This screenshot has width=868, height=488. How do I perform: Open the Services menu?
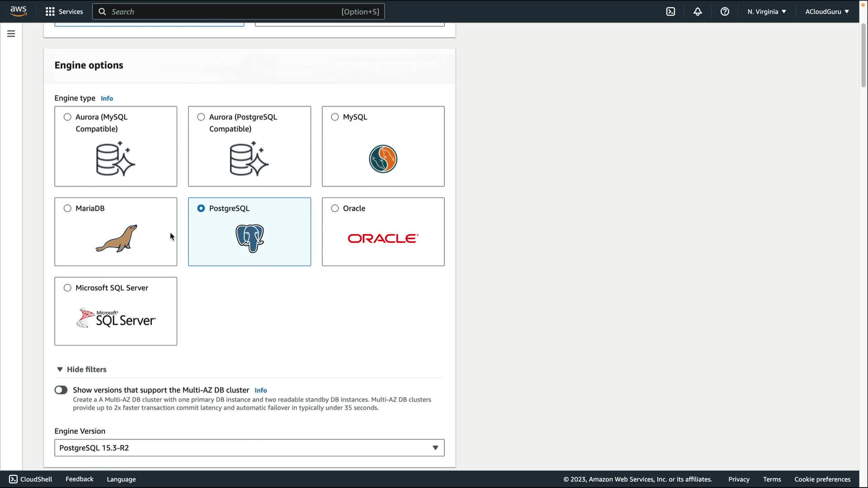[64, 12]
